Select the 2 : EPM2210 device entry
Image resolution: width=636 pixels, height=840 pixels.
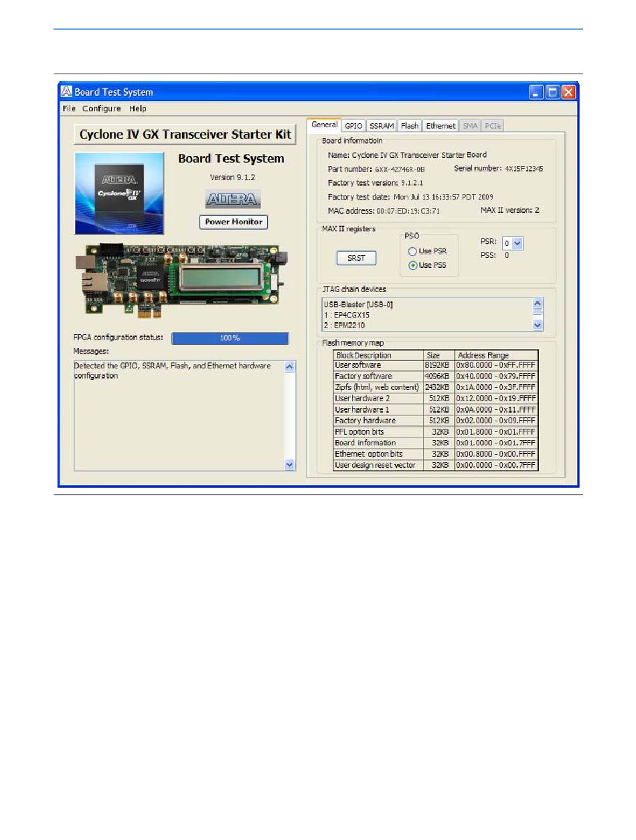point(346,325)
